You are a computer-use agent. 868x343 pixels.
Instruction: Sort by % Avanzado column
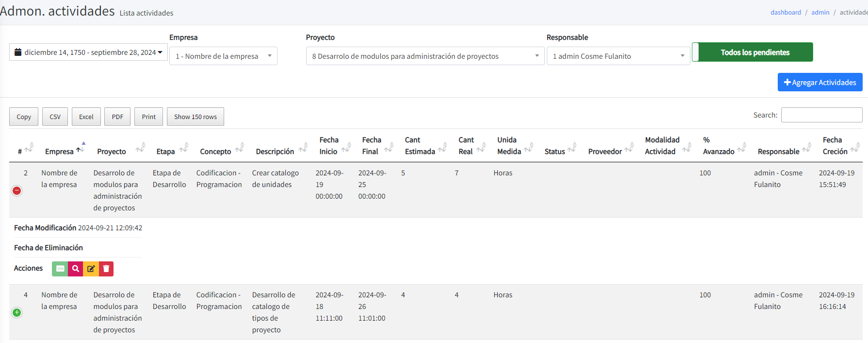pyautogui.click(x=741, y=148)
